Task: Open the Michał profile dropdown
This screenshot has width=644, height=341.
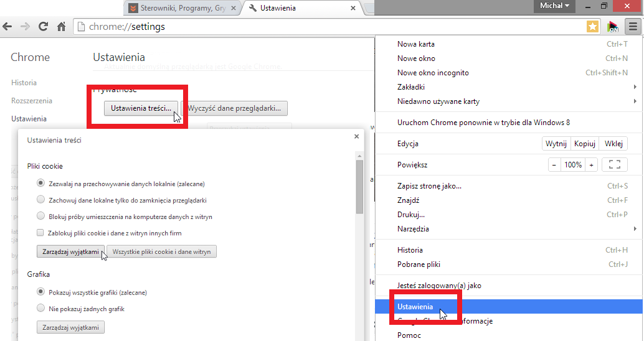Action: click(554, 6)
